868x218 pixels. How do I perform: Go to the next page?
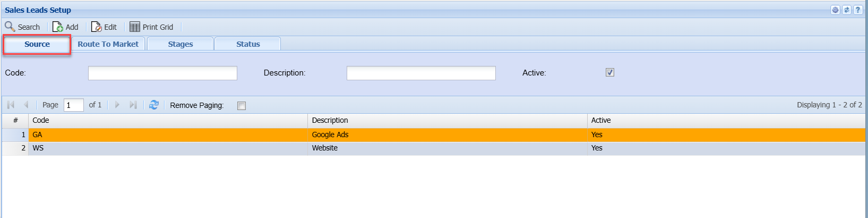coord(117,105)
